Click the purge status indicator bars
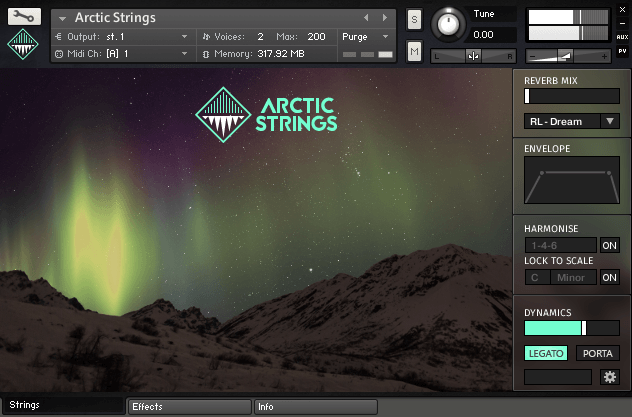The height and width of the screenshot is (417, 632). (x=367, y=54)
